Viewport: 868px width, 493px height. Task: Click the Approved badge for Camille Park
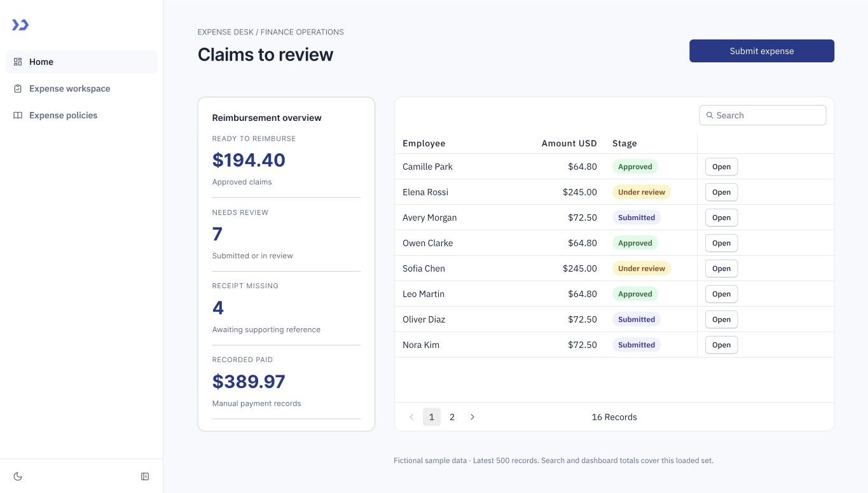[x=635, y=167]
